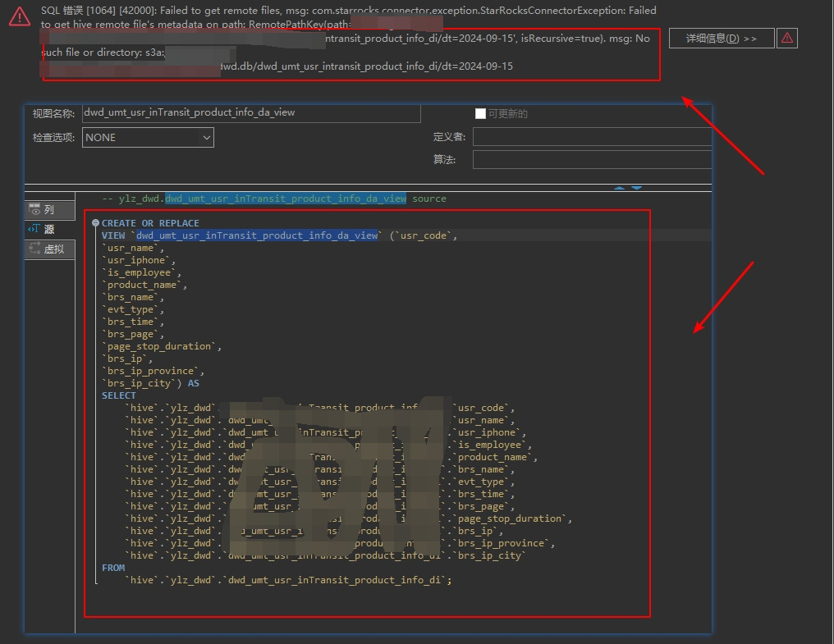The height and width of the screenshot is (644, 834).
Task: Place cursor on the FROM keyword line
Action: coord(113,568)
